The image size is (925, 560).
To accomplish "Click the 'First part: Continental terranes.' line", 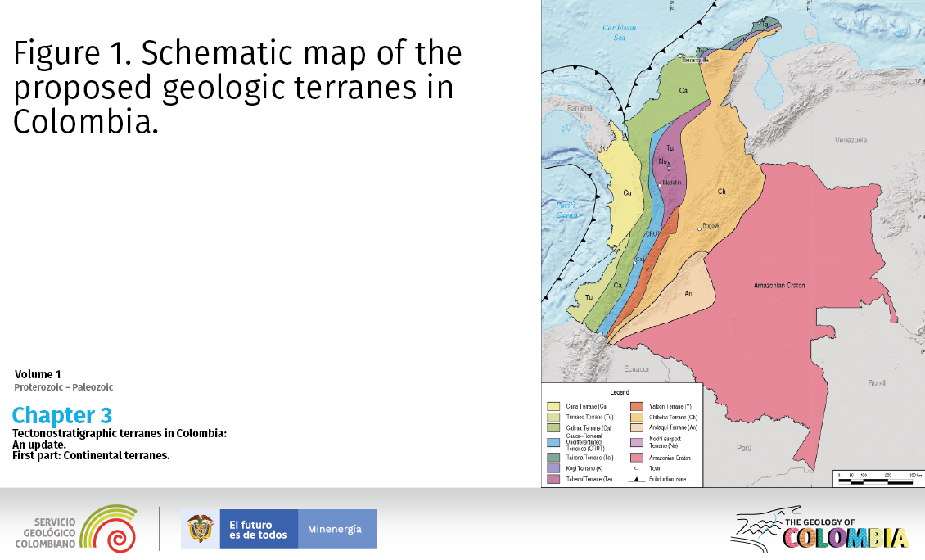I will [x=91, y=455].
